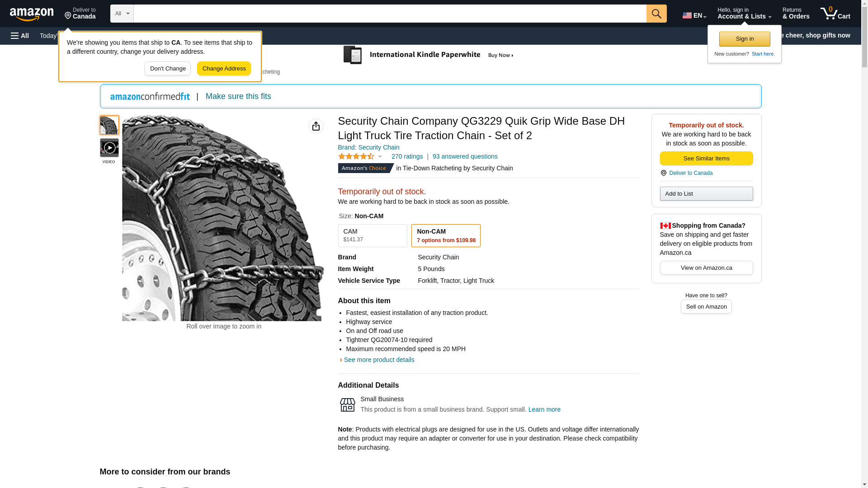868x488 pixels.
Task: Click the Amazon logo
Action: click(x=32, y=14)
